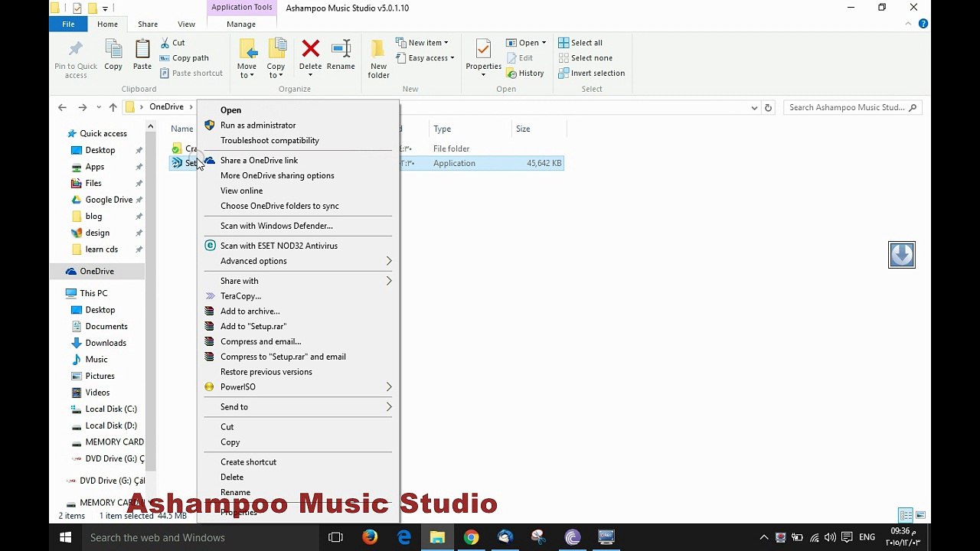Click the volume icon in system tray
The height and width of the screenshot is (551, 980).
tap(830, 538)
